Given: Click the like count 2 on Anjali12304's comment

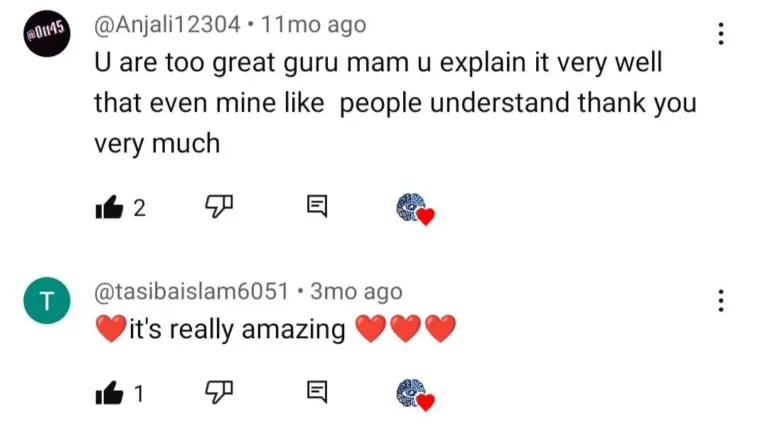Looking at the screenshot, I should coord(139,208).
